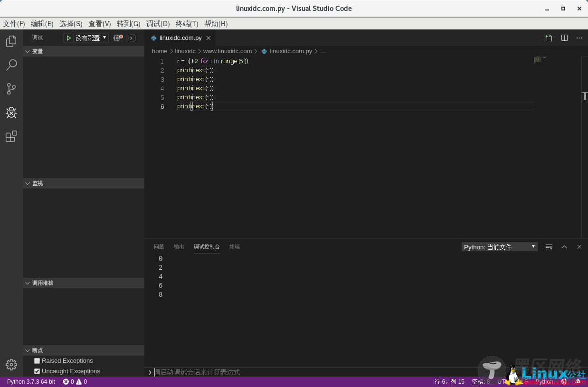The image size is (588, 387).
Task: Open the Search view icon
Action: [11, 65]
